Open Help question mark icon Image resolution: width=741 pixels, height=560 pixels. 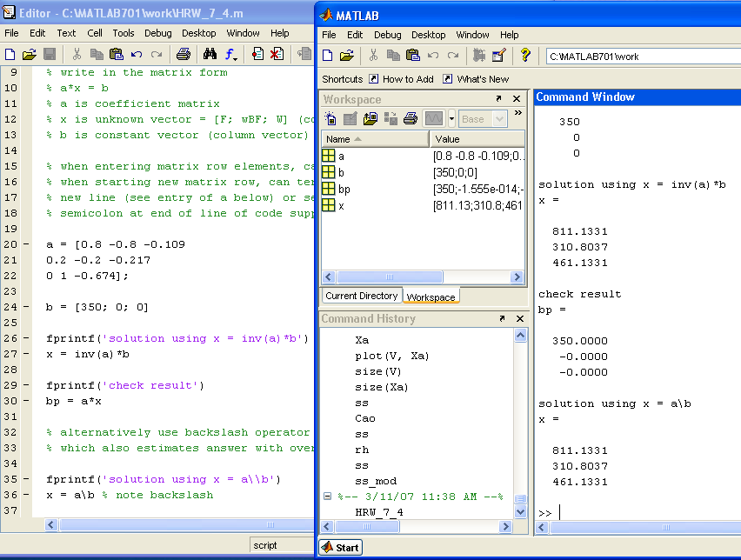(525, 56)
